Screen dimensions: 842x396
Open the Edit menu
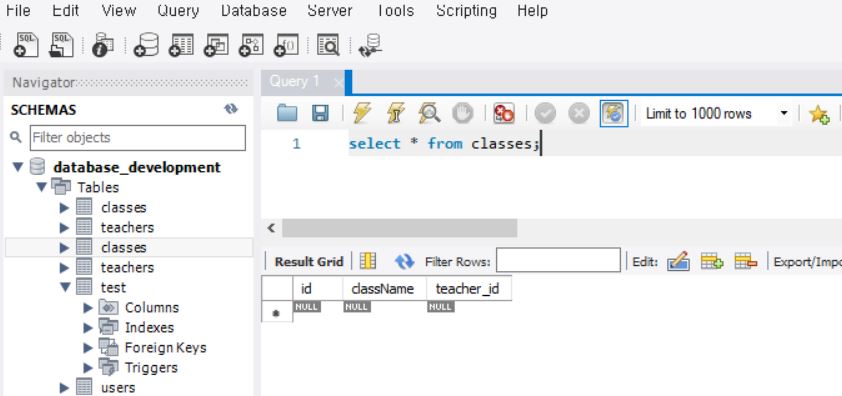(x=66, y=10)
